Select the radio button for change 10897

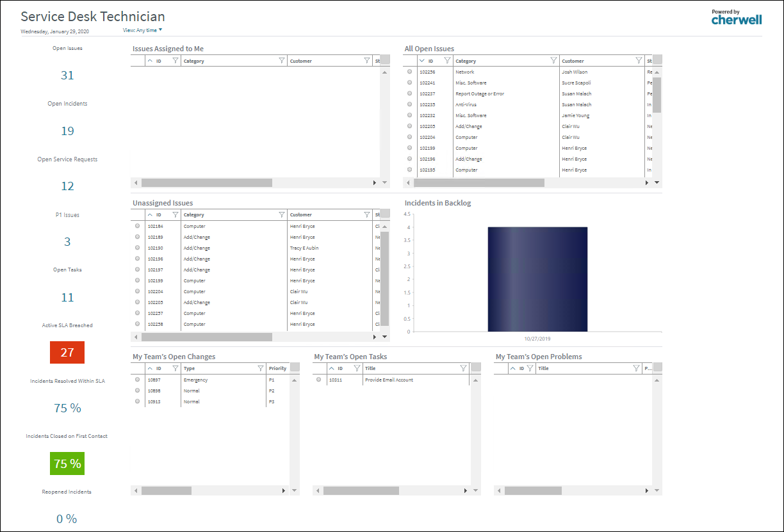[x=136, y=380]
